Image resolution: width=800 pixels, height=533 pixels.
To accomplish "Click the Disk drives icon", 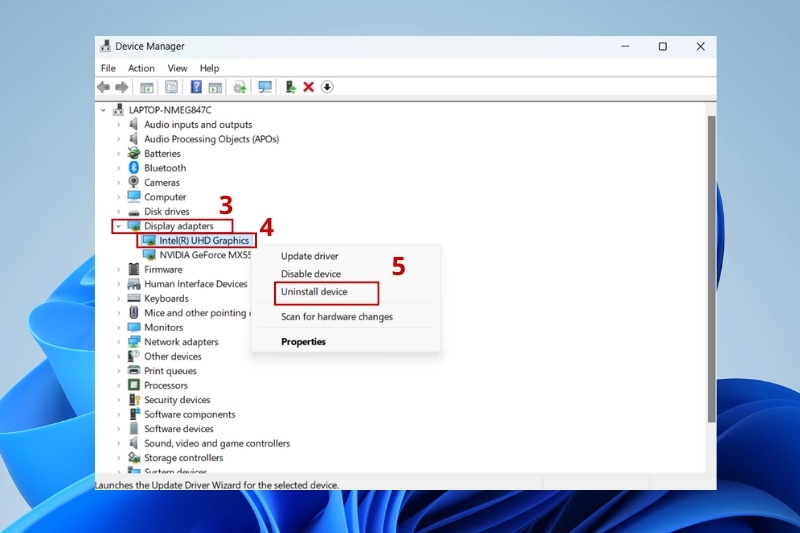I will (134, 212).
